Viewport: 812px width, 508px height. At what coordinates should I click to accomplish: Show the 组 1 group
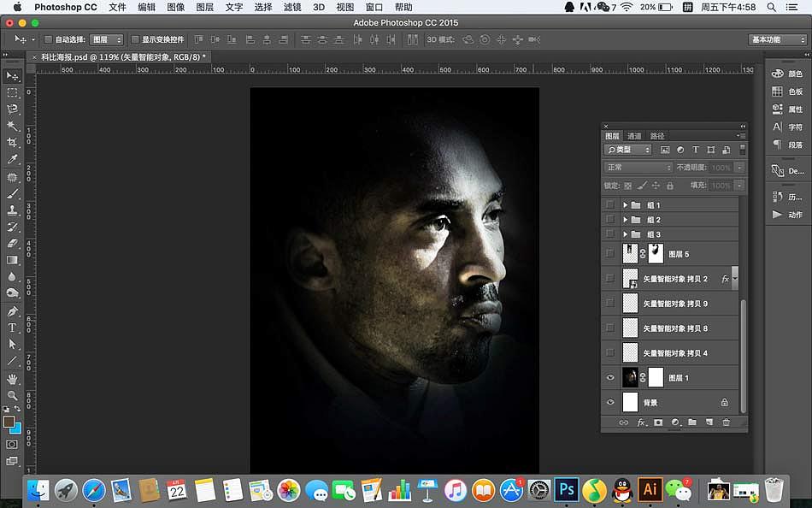coord(610,204)
